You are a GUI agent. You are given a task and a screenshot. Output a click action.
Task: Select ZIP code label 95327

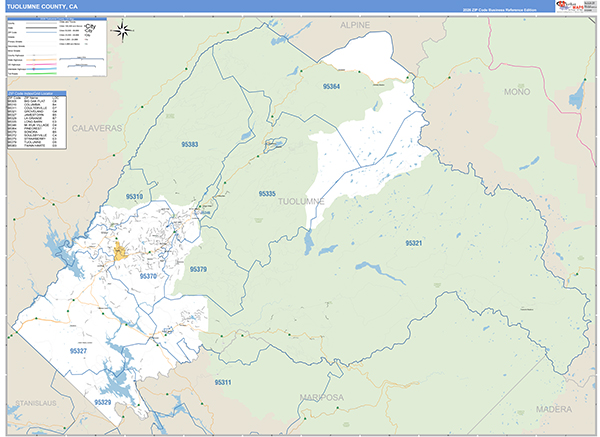click(78, 351)
